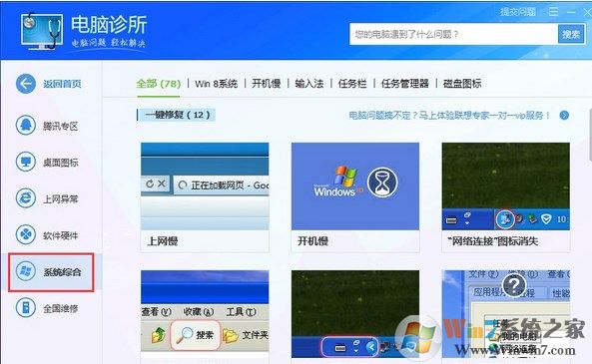The height and width of the screenshot is (364, 592).
Task: Click the 提交问题 link in the title bar
Action: pyautogui.click(x=518, y=12)
